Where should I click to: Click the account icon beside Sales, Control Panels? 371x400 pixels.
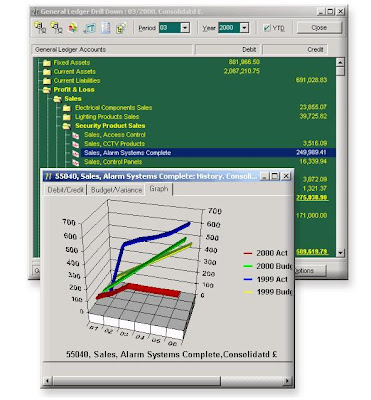pyautogui.click(x=76, y=162)
